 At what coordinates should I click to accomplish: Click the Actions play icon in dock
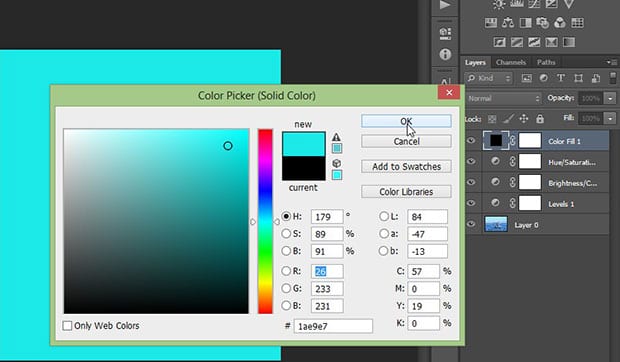(445, 5)
